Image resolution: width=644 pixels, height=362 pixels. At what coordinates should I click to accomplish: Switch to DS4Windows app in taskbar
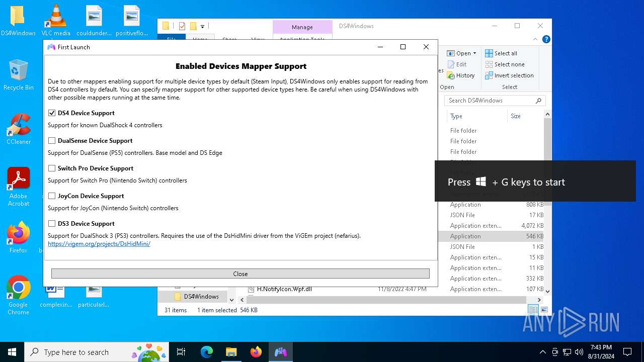(280, 352)
